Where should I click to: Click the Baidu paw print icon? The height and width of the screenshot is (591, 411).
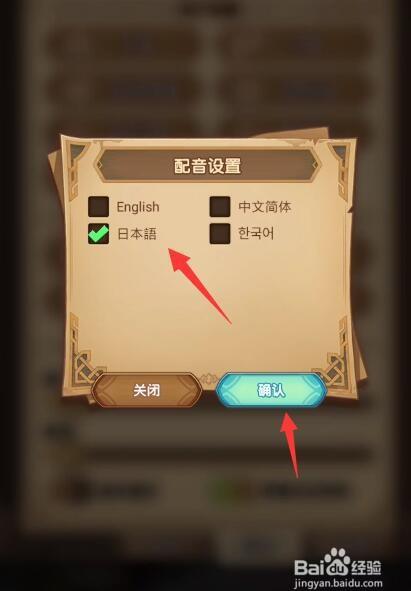coord(337,560)
